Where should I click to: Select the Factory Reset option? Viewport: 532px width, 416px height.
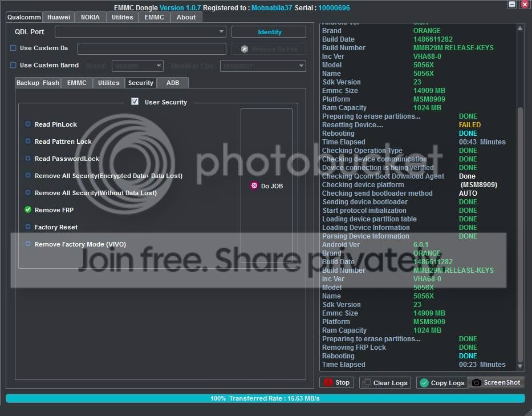click(x=28, y=227)
